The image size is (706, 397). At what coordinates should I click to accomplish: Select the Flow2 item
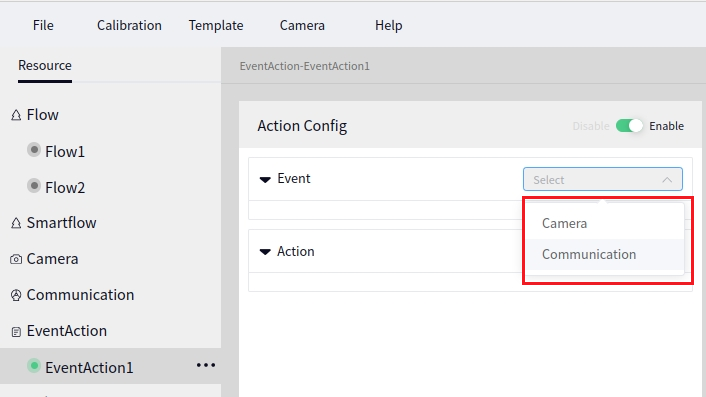[65, 188]
